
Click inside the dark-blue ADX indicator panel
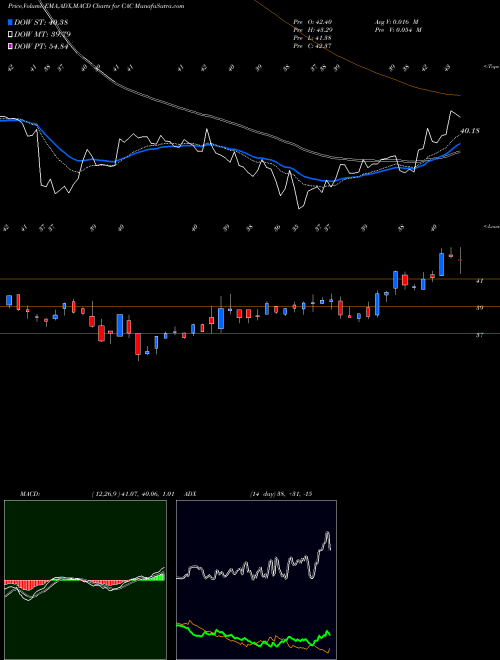[256, 580]
